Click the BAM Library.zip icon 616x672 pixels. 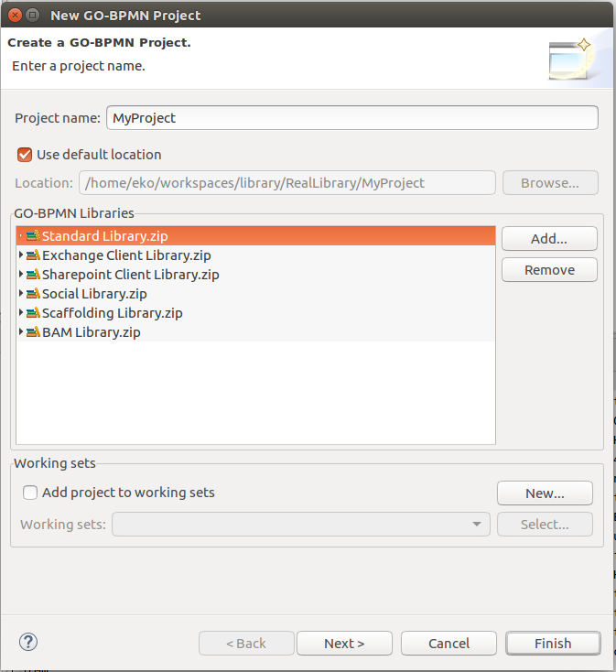click(x=33, y=332)
